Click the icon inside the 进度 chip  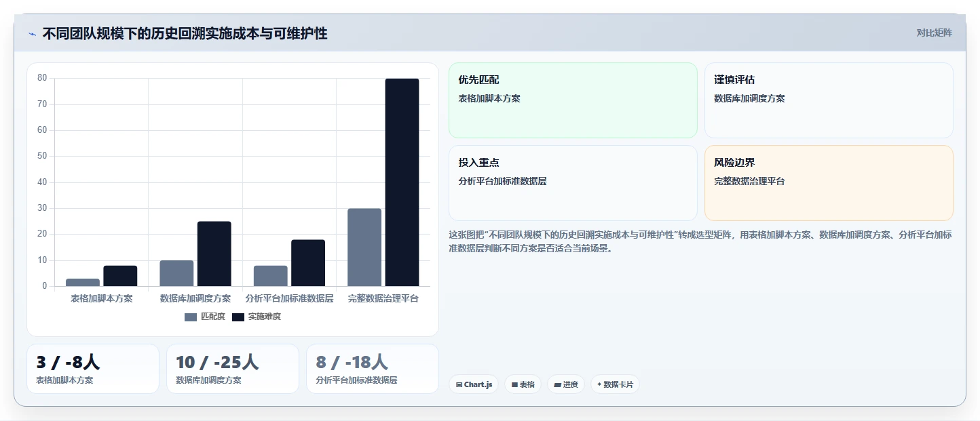[557, 384]
